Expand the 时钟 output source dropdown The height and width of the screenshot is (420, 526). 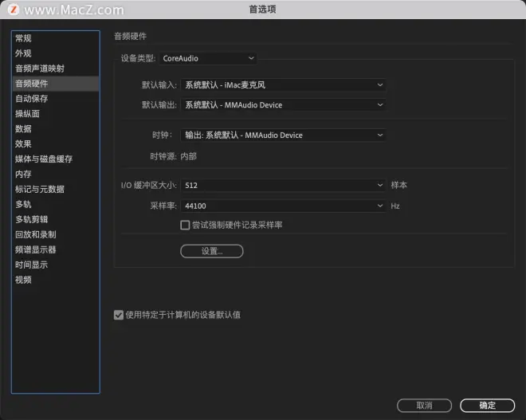283,135
